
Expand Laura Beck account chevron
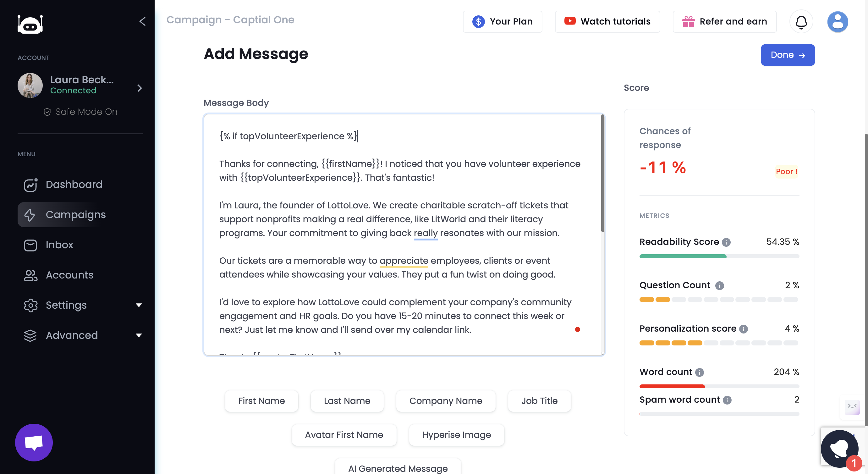[140, 88]
